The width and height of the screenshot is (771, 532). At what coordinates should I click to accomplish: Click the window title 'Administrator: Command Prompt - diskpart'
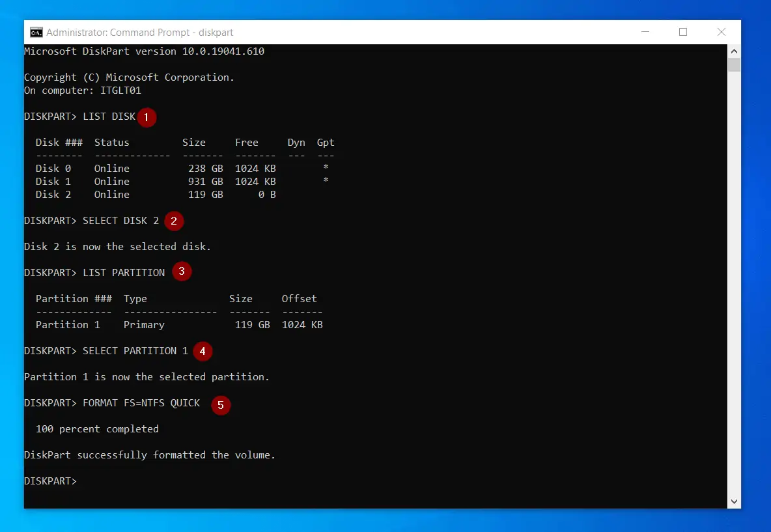point(139,33)
